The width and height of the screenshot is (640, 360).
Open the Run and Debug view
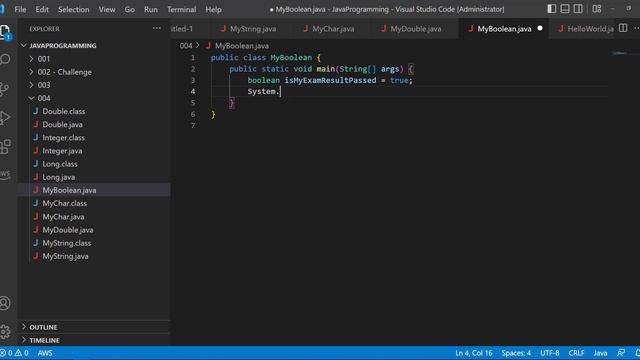(x=5, y=118)
